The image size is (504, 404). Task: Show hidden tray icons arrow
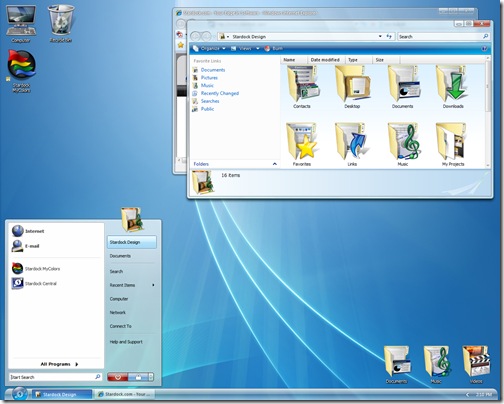(468, 395)
